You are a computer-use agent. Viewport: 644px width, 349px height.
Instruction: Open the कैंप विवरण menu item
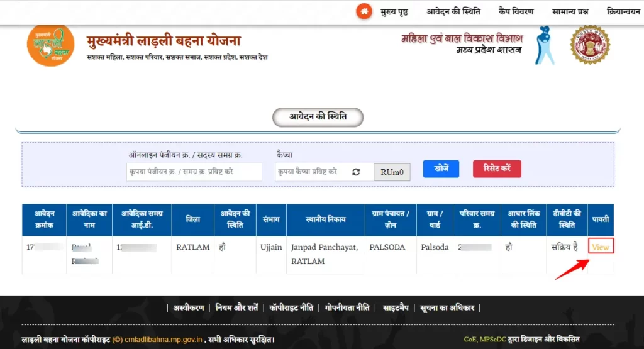516,11
